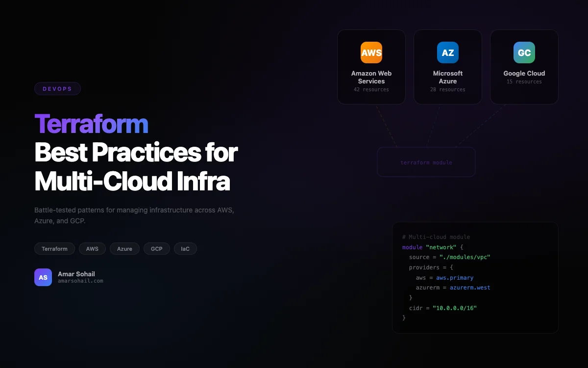Click the Amar Sohail author name
This screenshot has height=368, width=588.
click(x=76, y=274)
